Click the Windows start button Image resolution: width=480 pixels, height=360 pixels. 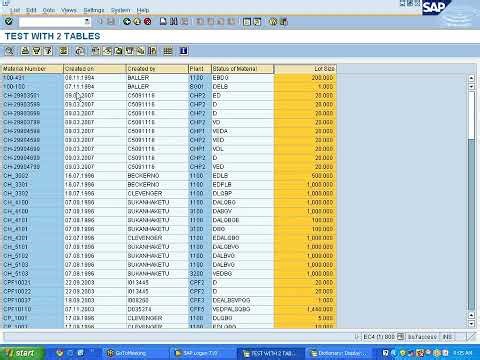[22, 353]
